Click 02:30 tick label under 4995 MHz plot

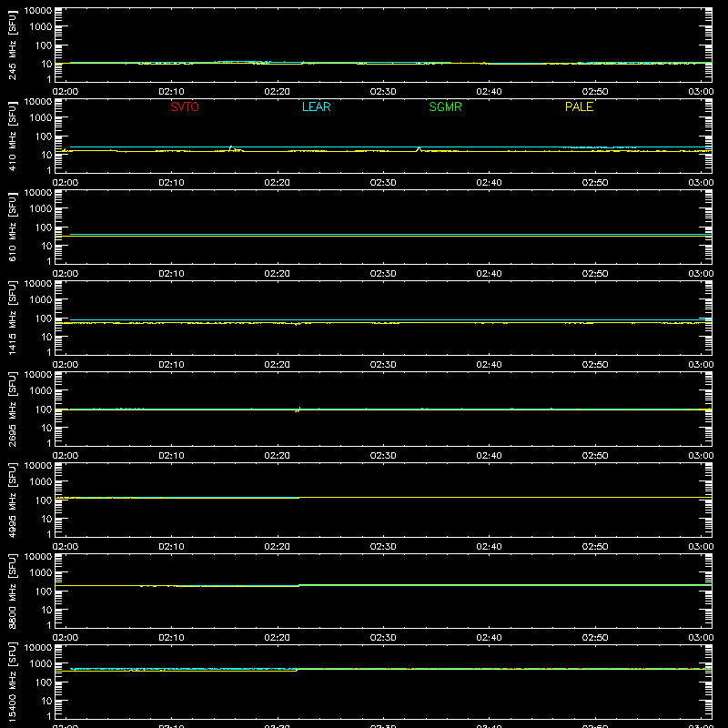(x=383, y=547)
